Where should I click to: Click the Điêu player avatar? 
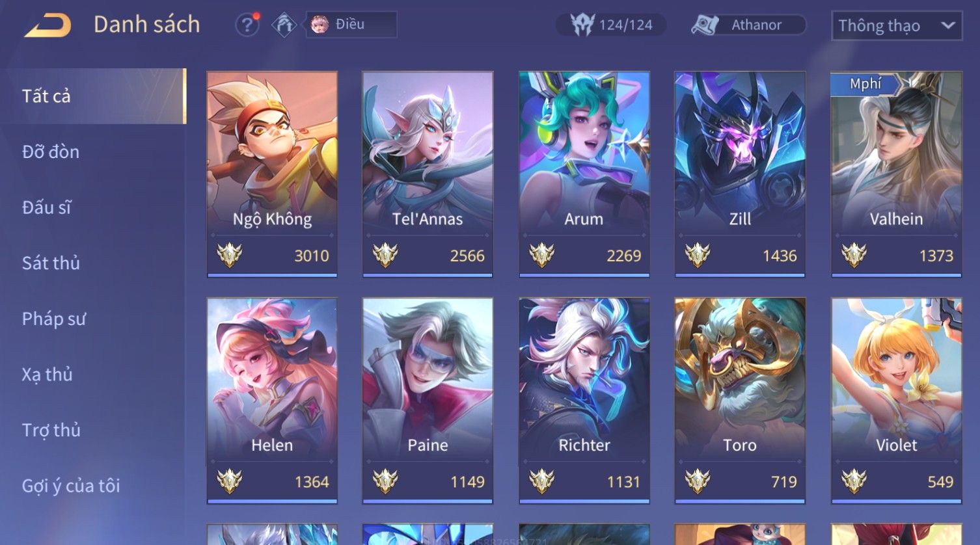320,25
